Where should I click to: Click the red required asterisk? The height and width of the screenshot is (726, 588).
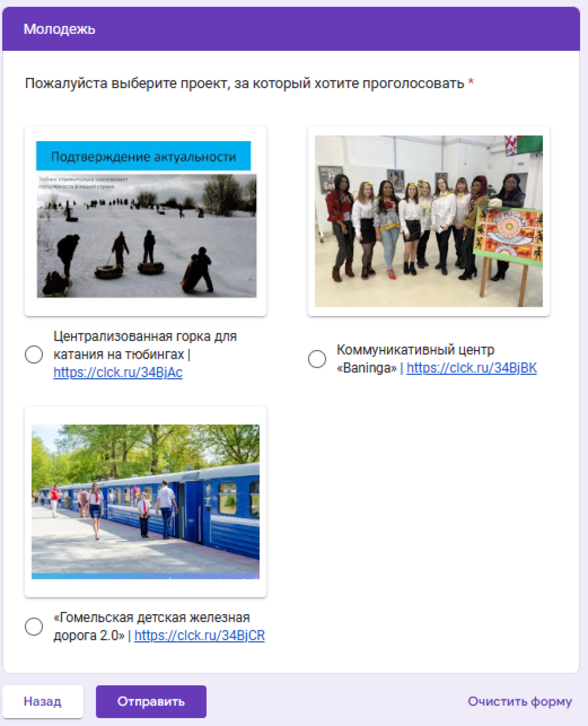point(471,82)
